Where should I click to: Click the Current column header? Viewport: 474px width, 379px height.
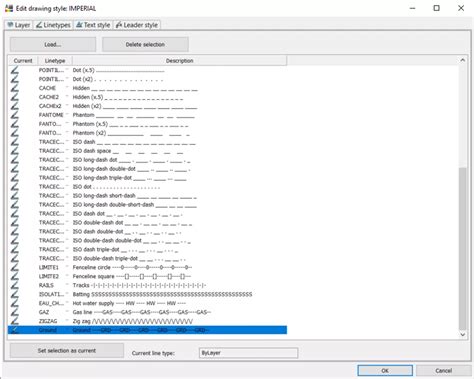pyautogui.click(x=23, y=61)
